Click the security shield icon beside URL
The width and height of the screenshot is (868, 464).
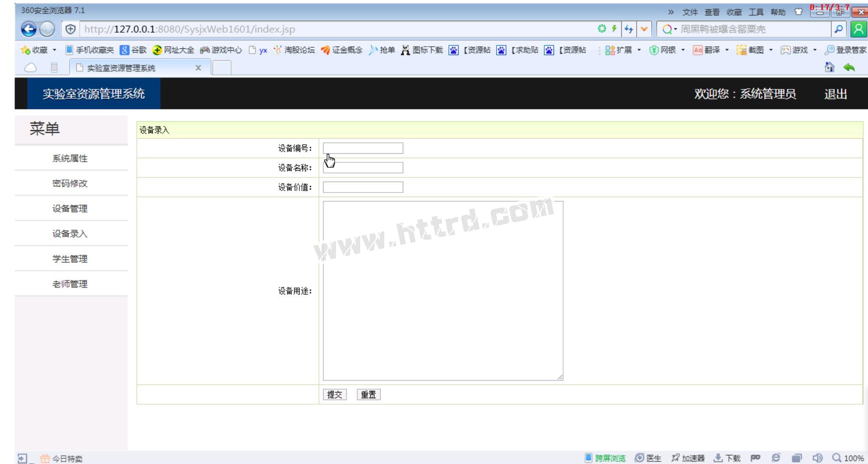[x=70, y=29]
